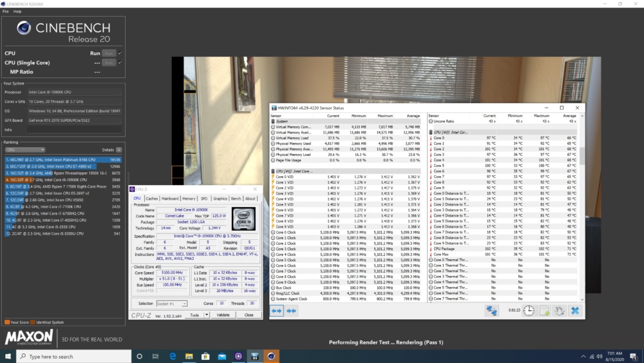Switch to CPU-Z About tab
Viewport: 644px width, 363px height.
pos(250,199)
